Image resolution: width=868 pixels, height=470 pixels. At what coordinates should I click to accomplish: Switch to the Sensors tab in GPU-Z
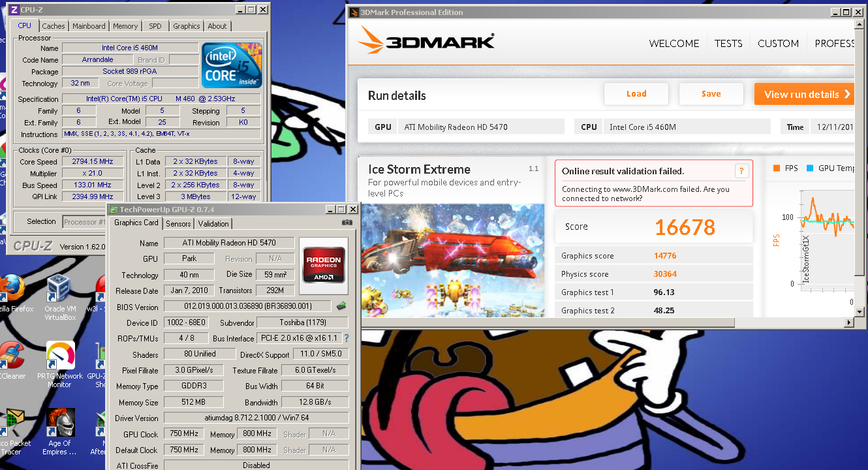click(x=178, y=223)
